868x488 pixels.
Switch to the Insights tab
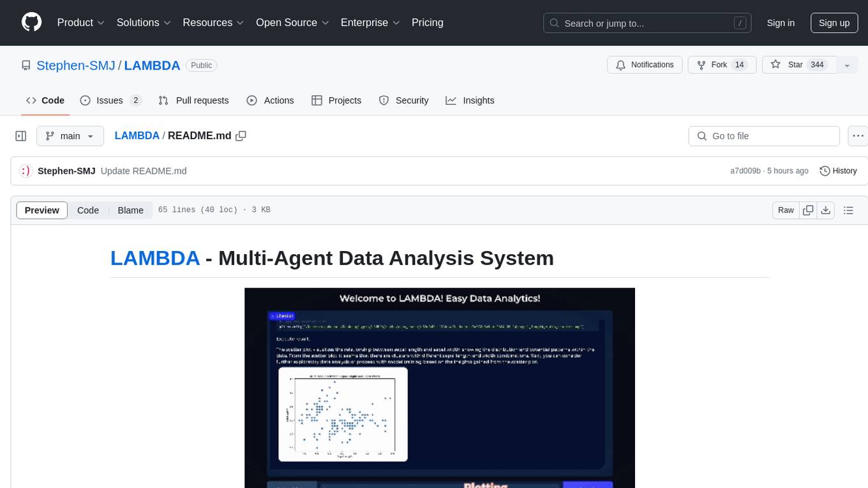tap(470, 100)
